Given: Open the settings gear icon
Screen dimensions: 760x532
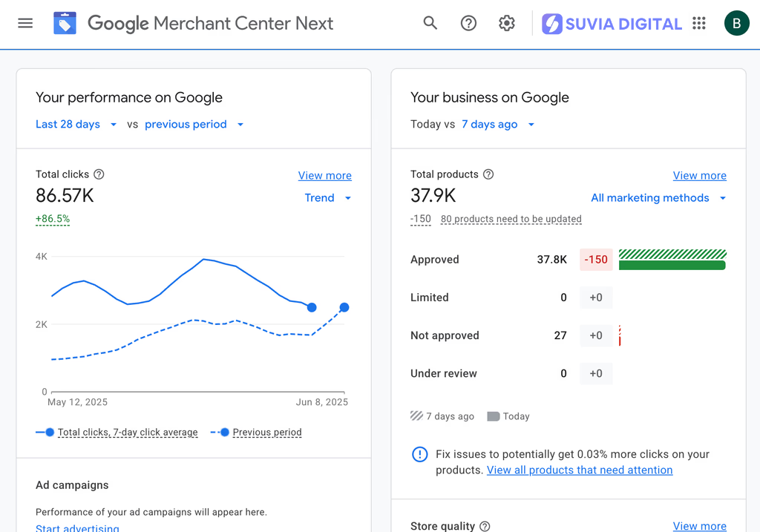Looking at the screenshot, I should (507, 23).
